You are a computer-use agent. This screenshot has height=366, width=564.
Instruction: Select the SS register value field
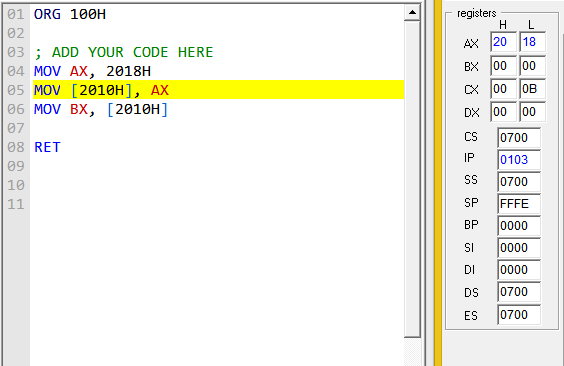pyautogui.click(x=519, y=182)
